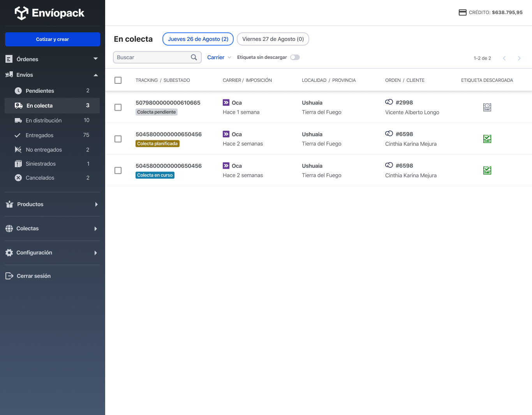
Task: Select the Viernes 27 de Agosto tab
Action: 273,39
